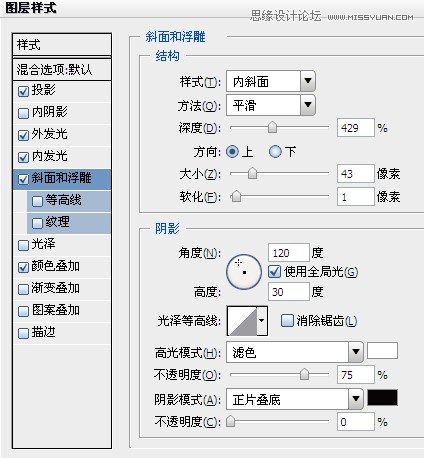Select the 描边 entry label
The image size is (424, 458).
(x=43, y=332)
